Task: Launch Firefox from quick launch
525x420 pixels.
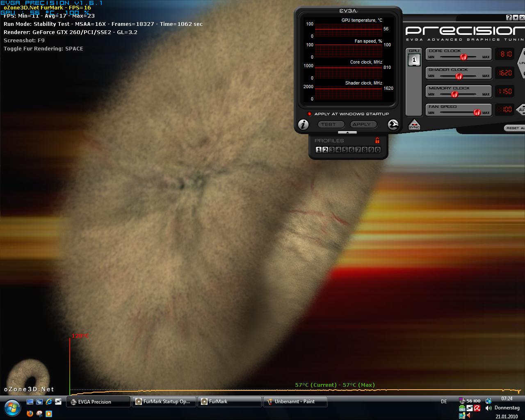Action: (30, 413)
